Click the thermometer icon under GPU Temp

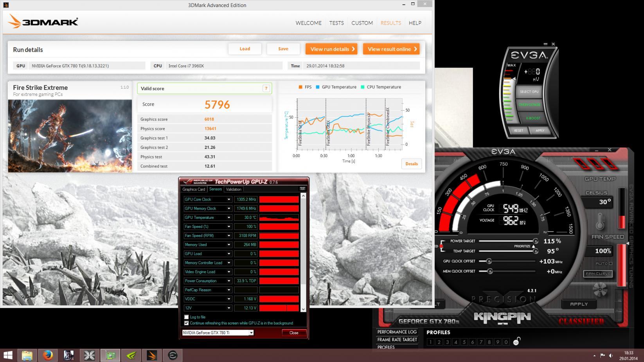[600, 221]
